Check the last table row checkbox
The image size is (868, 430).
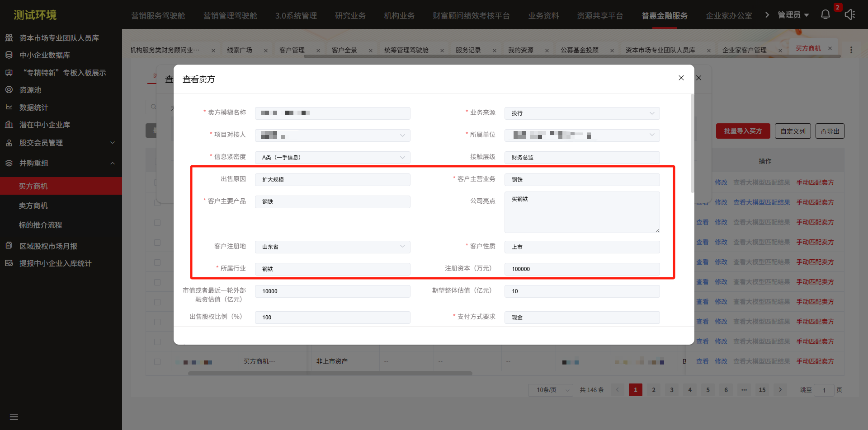click(x=157, y=362)
